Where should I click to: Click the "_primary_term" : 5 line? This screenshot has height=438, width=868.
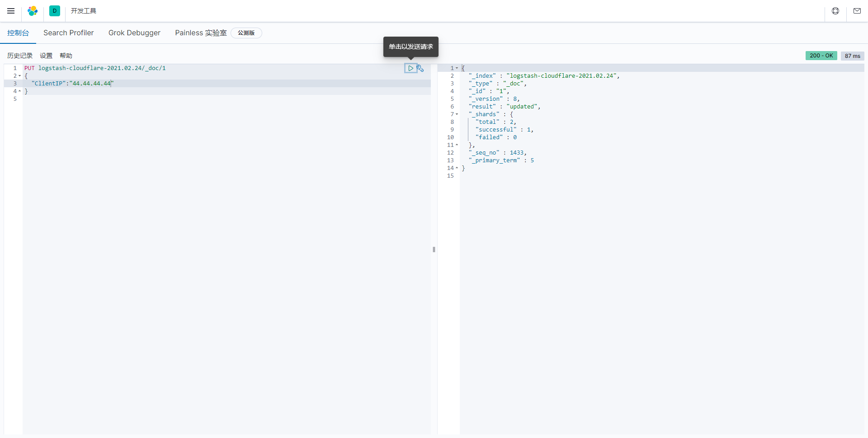(x=501, y=160)
